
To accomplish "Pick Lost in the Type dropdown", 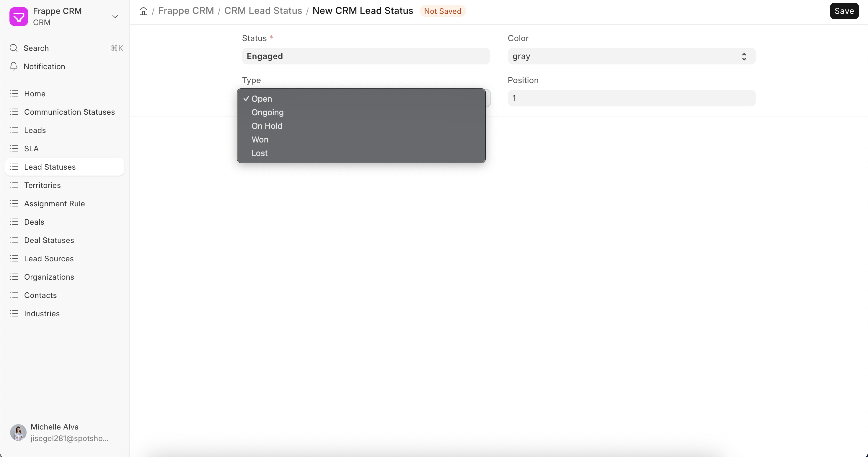I will (x=259, y=153).
